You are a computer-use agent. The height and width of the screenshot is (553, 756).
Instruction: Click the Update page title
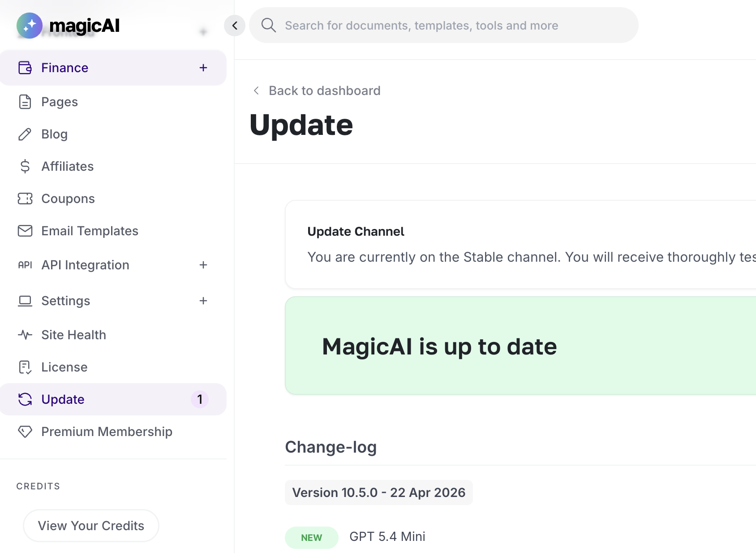coord(301,125)
